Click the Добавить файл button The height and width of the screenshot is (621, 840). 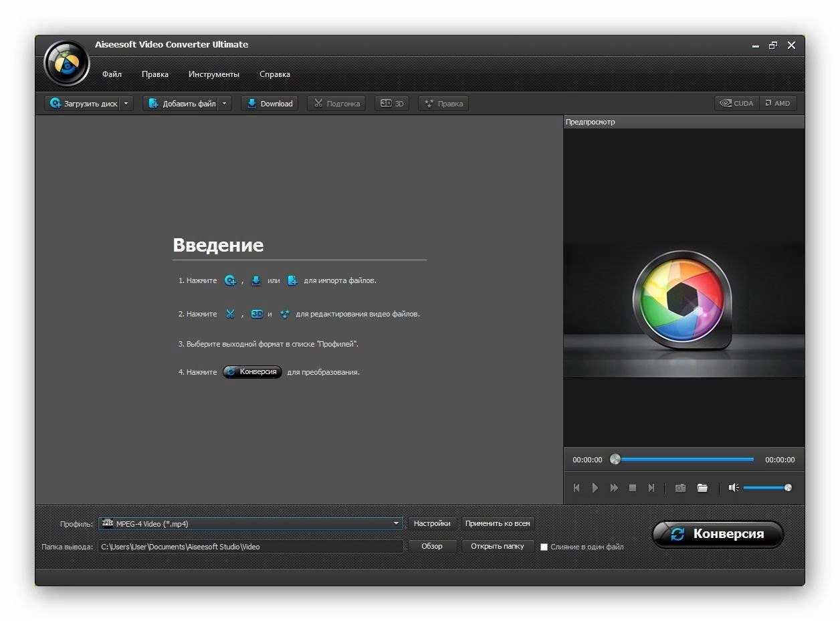[x=181, y=104]
